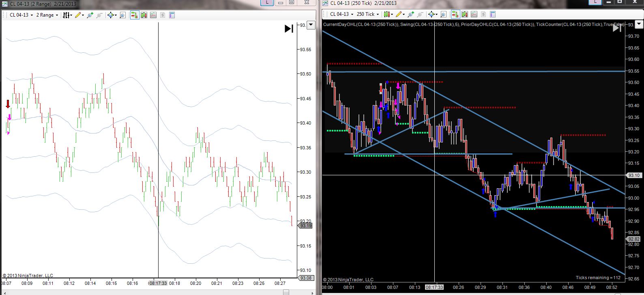
Task: Click the strategies dollar icon in 2 Range window
Action: (x=163, y=15)
